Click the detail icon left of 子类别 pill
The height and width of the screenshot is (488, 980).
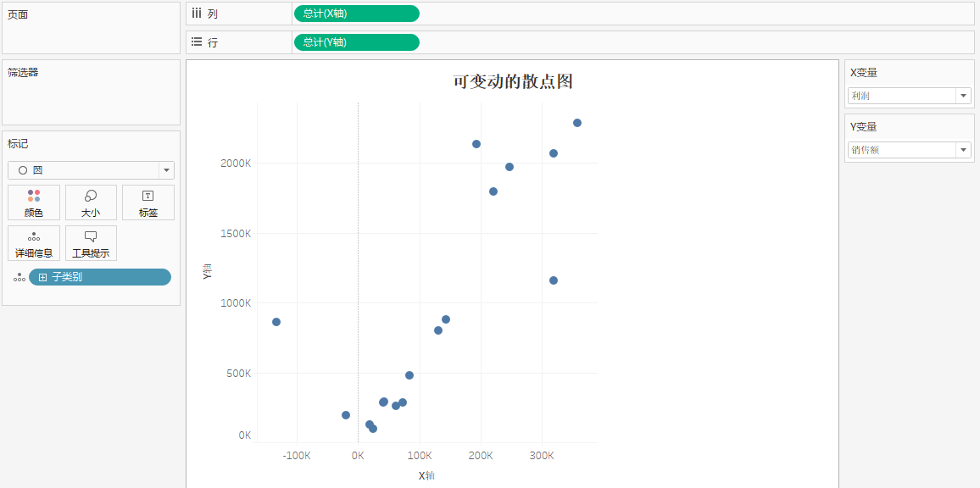click(19, 277)
